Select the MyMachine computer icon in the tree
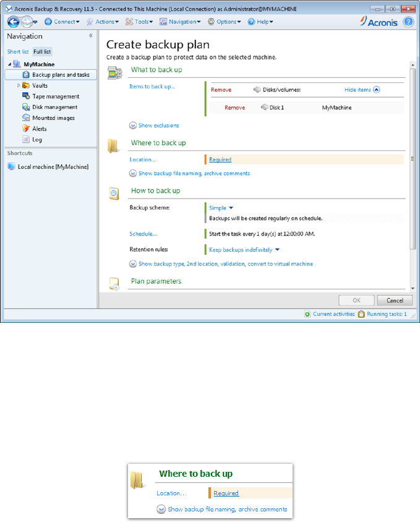This screenshot has height=525, width=420. tap(17, 64)
